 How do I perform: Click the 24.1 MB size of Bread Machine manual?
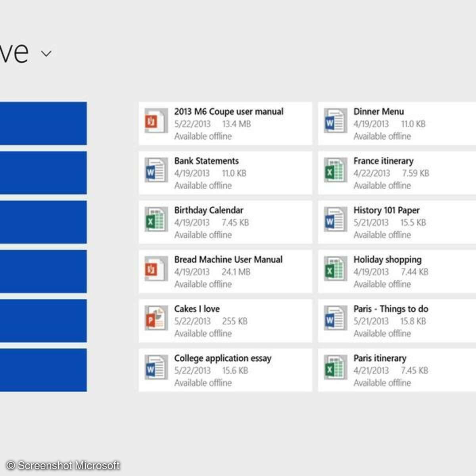tap(236, 272)
